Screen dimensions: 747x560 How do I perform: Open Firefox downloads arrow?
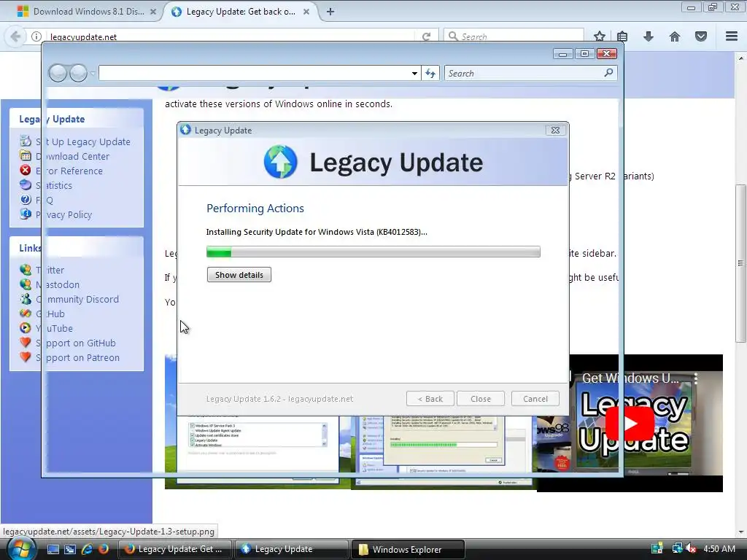(x=649, y=36)
